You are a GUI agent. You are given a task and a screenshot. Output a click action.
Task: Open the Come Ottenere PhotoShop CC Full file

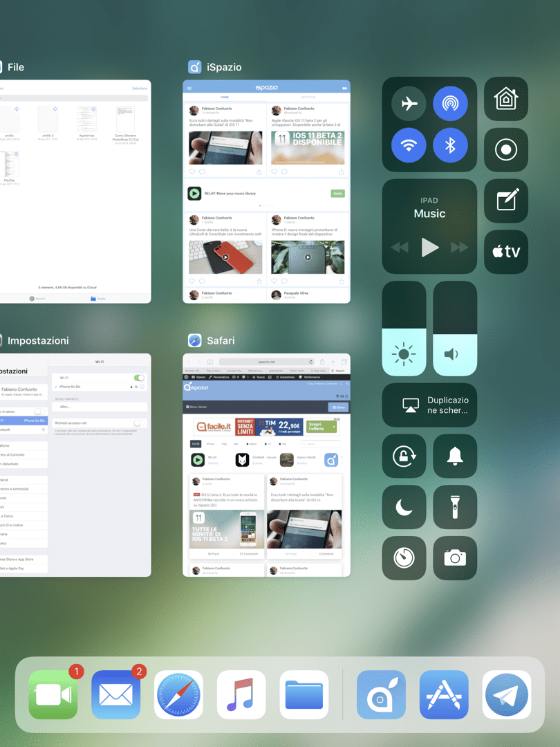coord(126,124)
